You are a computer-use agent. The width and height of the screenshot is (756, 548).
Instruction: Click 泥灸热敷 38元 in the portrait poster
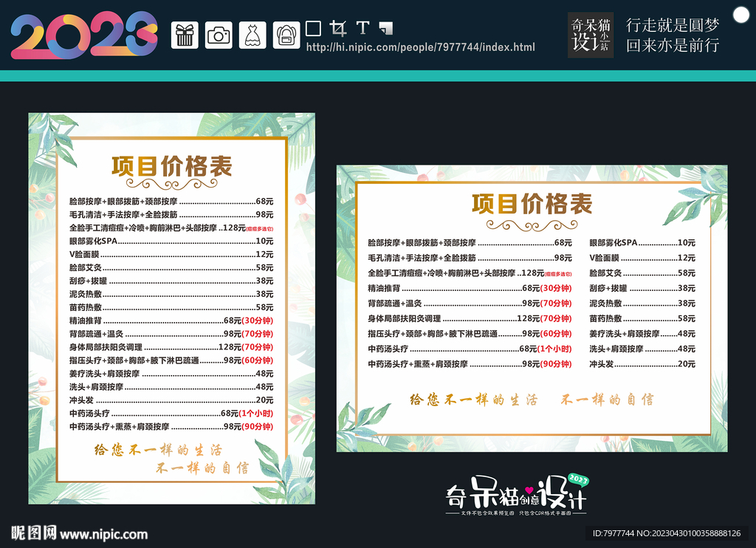171,294
